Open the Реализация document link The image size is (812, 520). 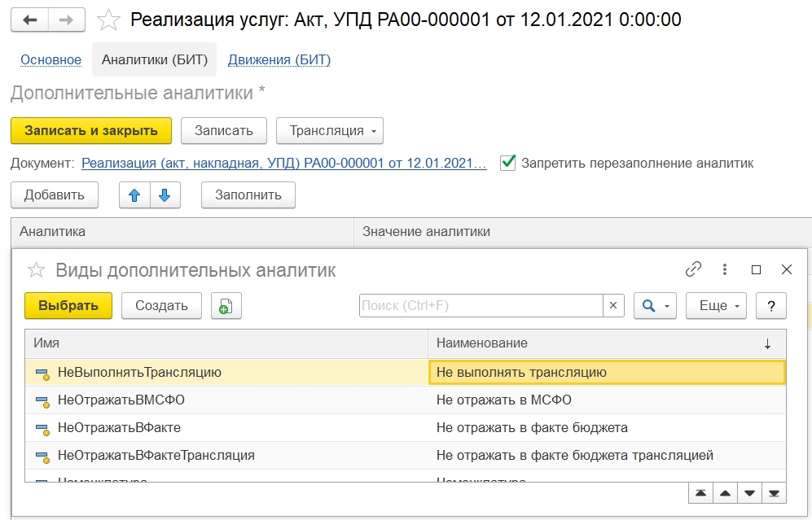click(x=284, y=164)
